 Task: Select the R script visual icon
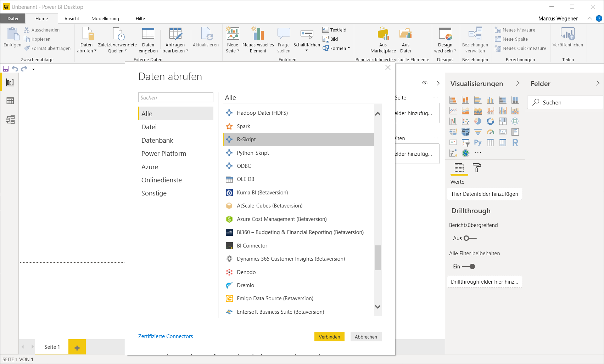[x=515, y=143]
